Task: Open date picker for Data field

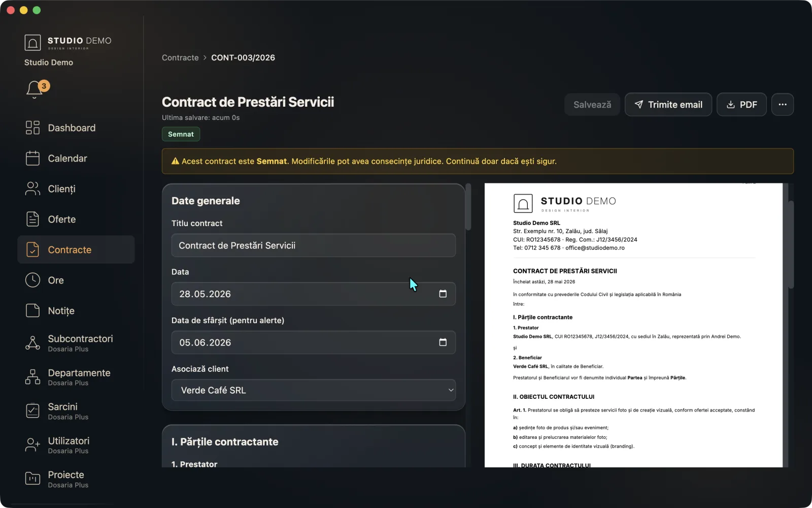Action: [x=443, y=294]
